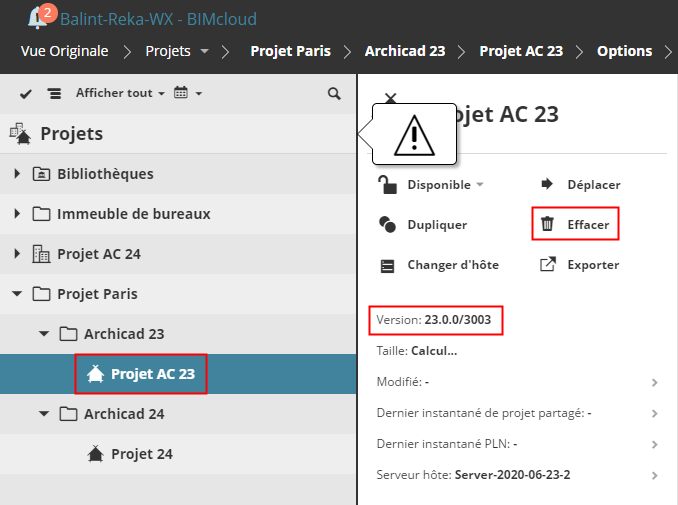
Task: Click the Déplacer arrow icon
Action: [547, 184]
